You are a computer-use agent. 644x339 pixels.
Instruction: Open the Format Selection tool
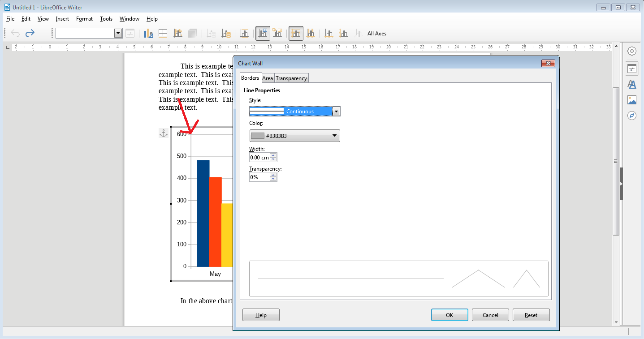pos(130,33)
